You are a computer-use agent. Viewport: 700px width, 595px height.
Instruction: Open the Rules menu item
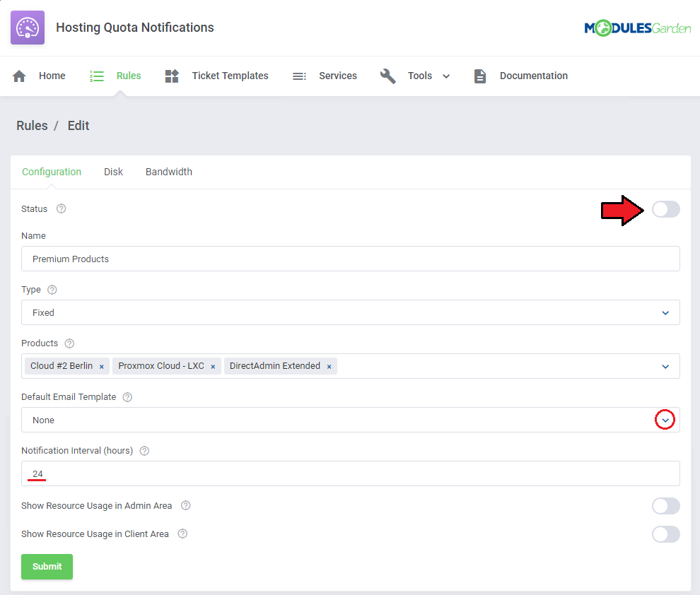[129, 76]
